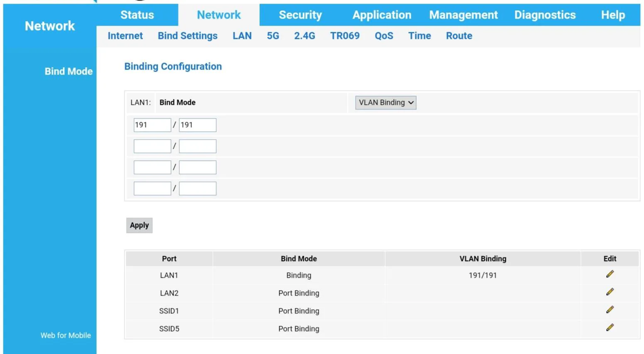Open the Management tab
644x354 pixels.
(463, 15)
